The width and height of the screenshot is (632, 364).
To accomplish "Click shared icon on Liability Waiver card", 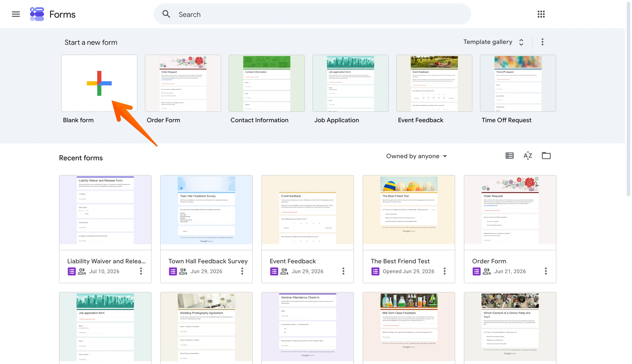I will pos(82,271).
